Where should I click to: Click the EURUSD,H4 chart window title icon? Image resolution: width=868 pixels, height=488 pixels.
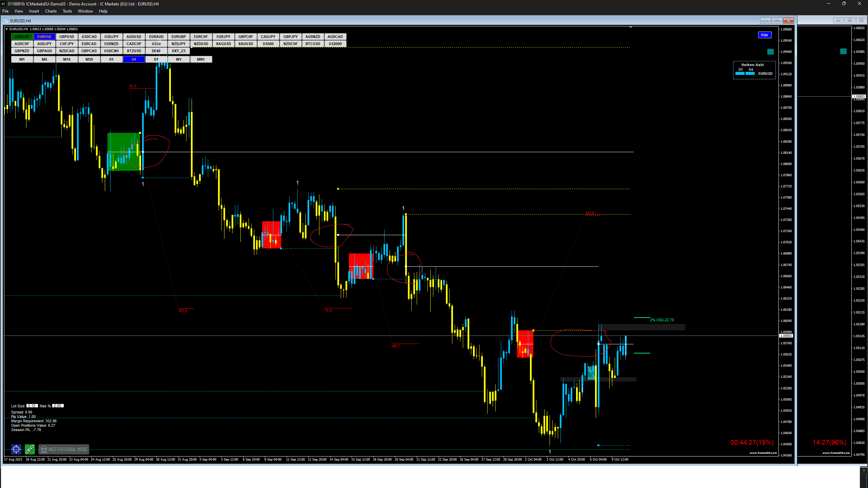(x=6, y=21)
